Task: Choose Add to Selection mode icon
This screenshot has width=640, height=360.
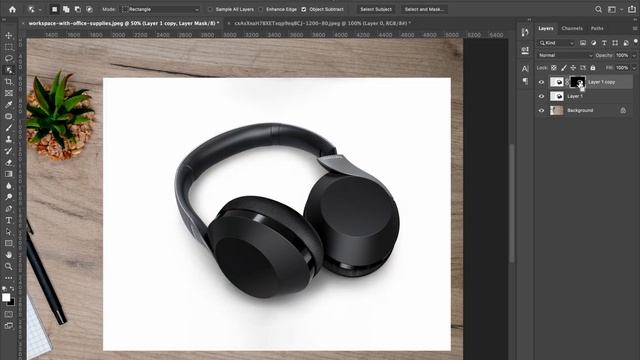Action: [66, 9]
